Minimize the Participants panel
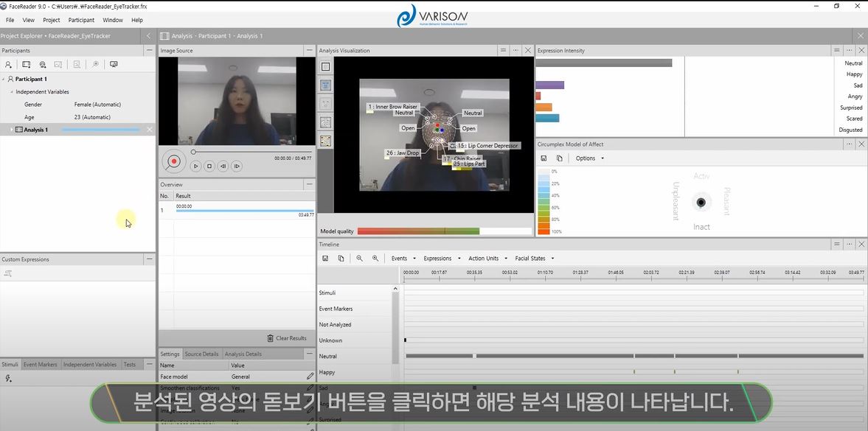The image size is (868, 431). pyautogui.click(x=148, y=50)
